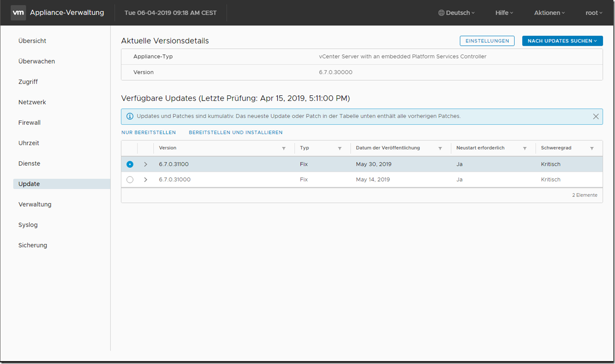
Task: Click the info icon in cumulative updates banner
Action: tap(130, 116)
